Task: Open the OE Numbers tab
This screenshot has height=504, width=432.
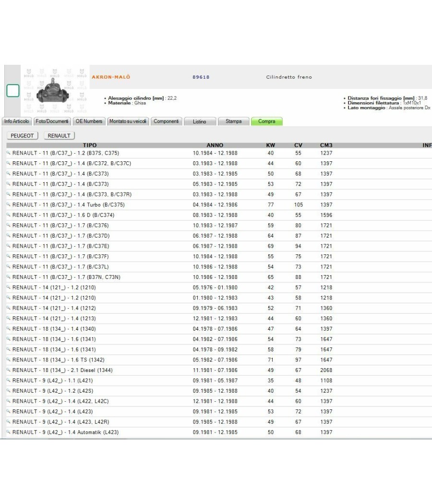Action: (x=89, y=121)
